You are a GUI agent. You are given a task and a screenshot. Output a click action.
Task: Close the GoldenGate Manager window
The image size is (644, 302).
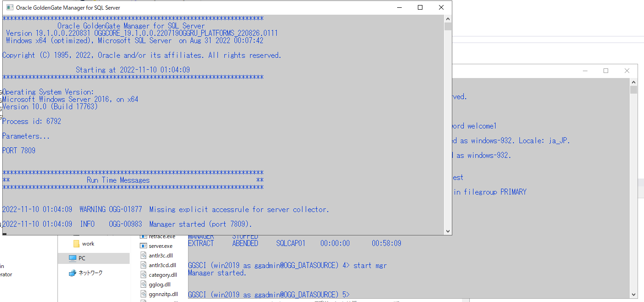[441, 7]
